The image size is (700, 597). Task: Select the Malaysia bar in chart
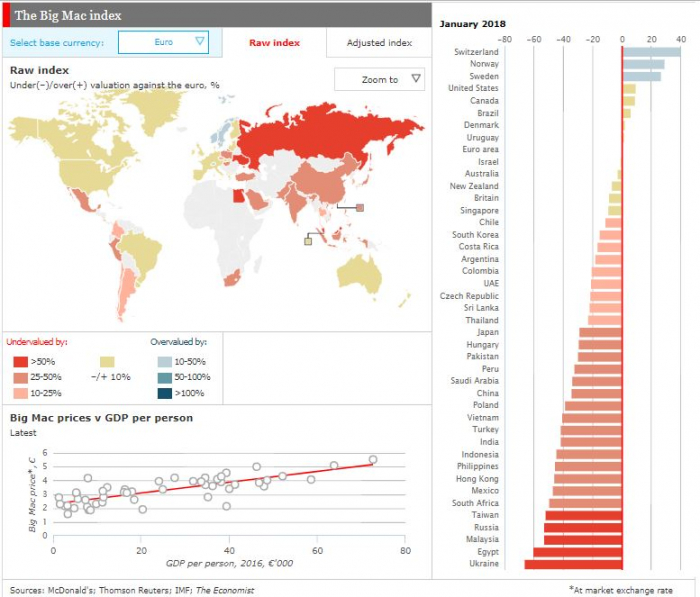tap(583, 539)
